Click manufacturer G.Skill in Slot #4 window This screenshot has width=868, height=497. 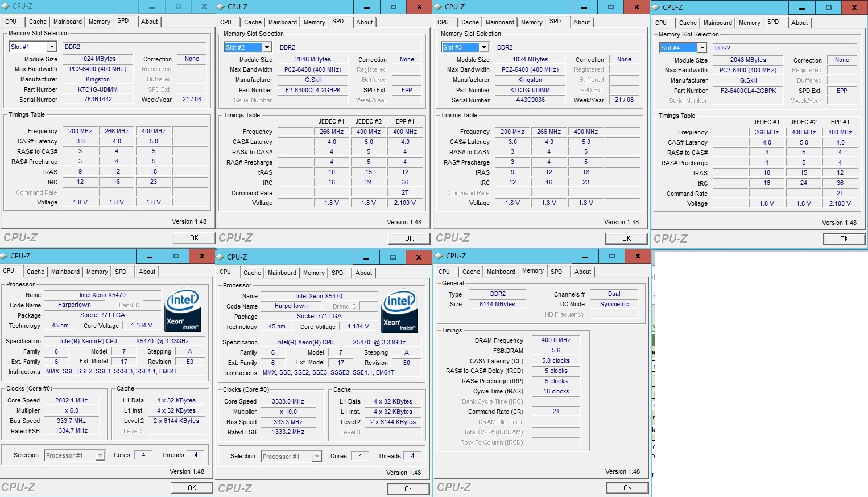(748, 80)
